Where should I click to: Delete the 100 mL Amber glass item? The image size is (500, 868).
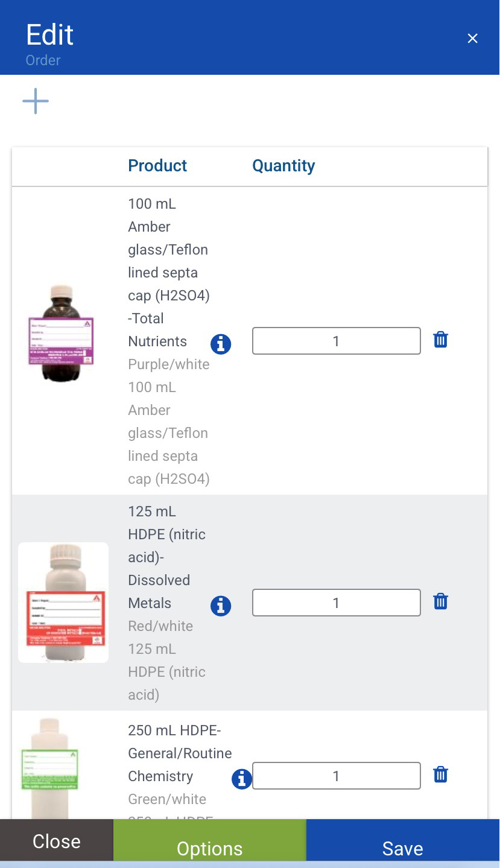tap(441, 340)
